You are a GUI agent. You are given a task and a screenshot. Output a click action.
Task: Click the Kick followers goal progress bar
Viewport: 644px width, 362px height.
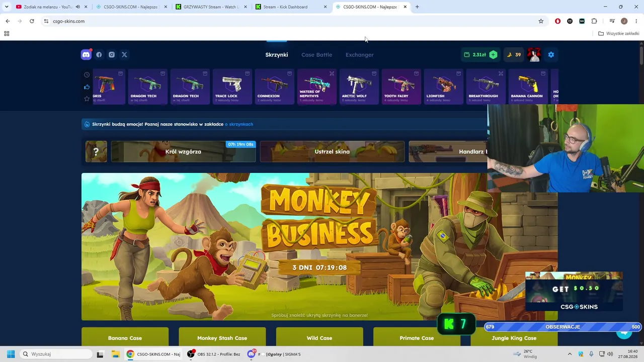tap(562, 327)
